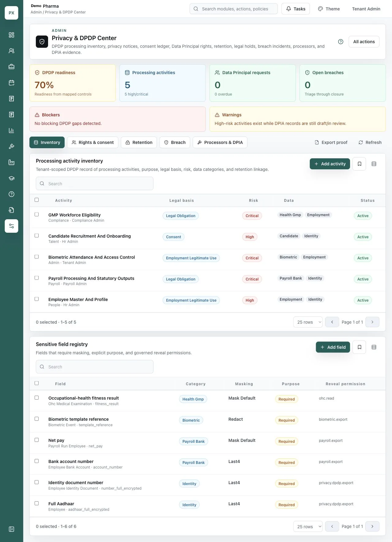
Task: Click the briefcase icon in sidebar
Action: point(11,67)
